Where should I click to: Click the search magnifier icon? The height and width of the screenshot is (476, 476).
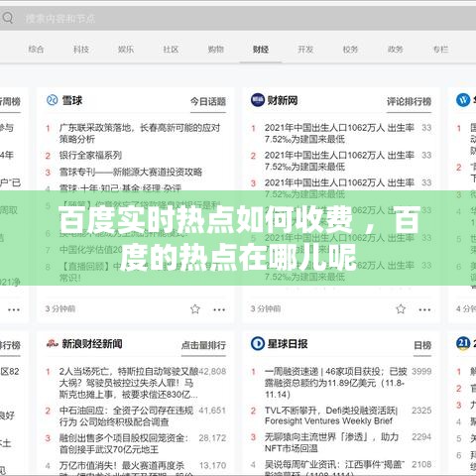click(7, 17)
